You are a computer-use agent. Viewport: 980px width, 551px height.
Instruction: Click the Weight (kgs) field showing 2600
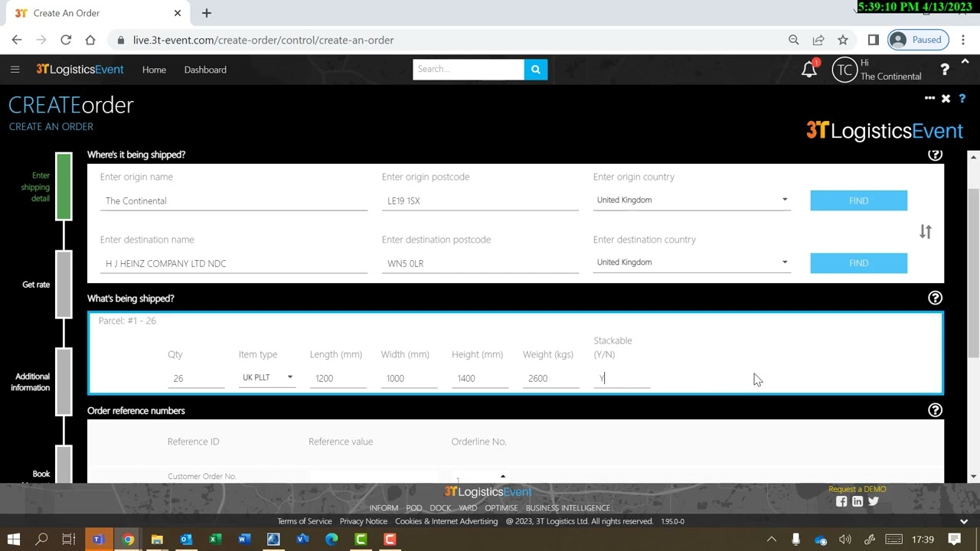click(551, 378)
